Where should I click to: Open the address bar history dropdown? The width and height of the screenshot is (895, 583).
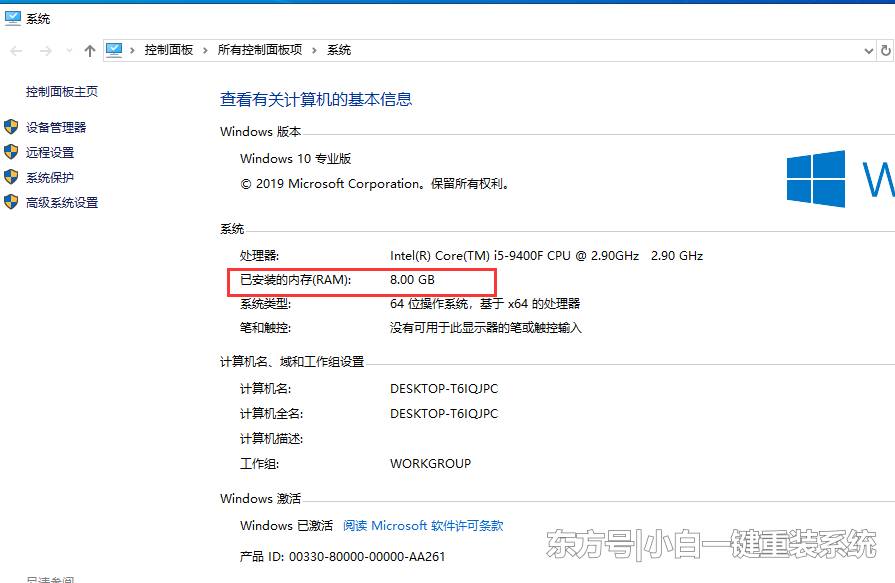[x=870, y=49]
